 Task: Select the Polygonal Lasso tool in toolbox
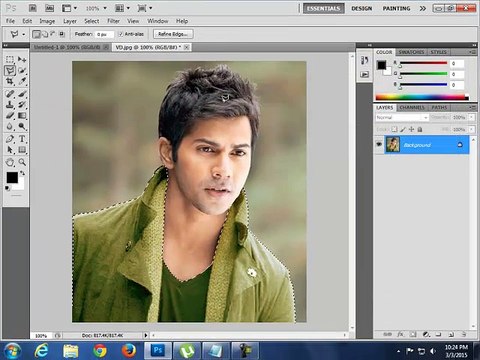click(x=10, y=70)
